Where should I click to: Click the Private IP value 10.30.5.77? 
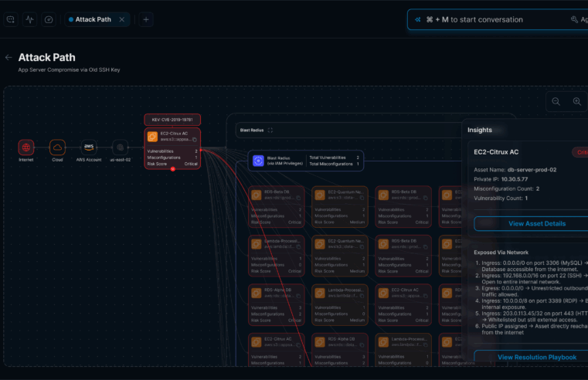pyautogui.click(x=515, y=179)
